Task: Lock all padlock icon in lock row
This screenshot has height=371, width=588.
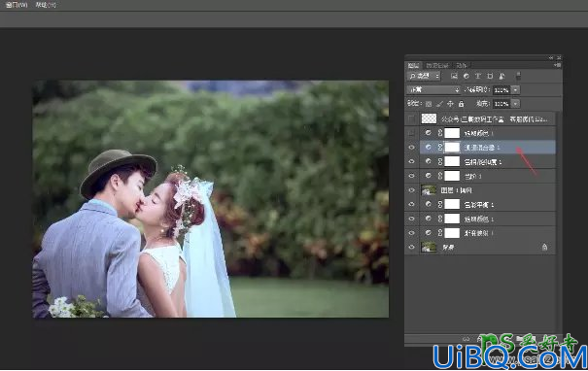Action: click(462, 104)
